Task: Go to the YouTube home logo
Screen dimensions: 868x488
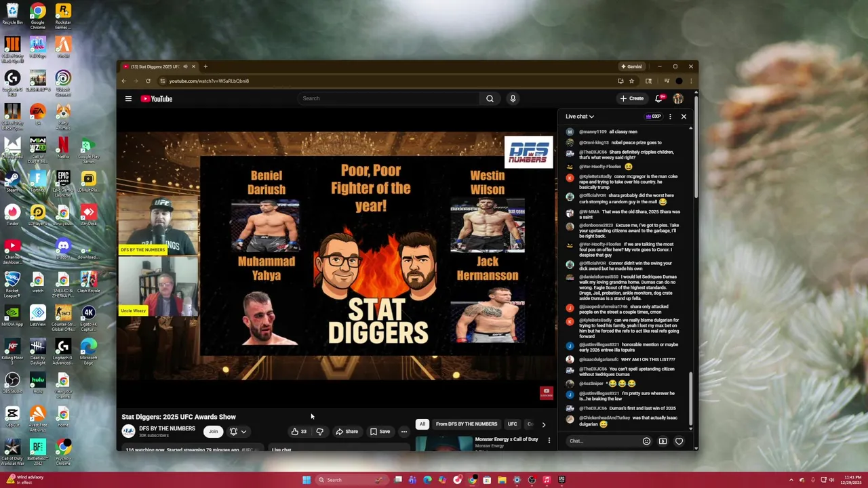Action: 157,99
